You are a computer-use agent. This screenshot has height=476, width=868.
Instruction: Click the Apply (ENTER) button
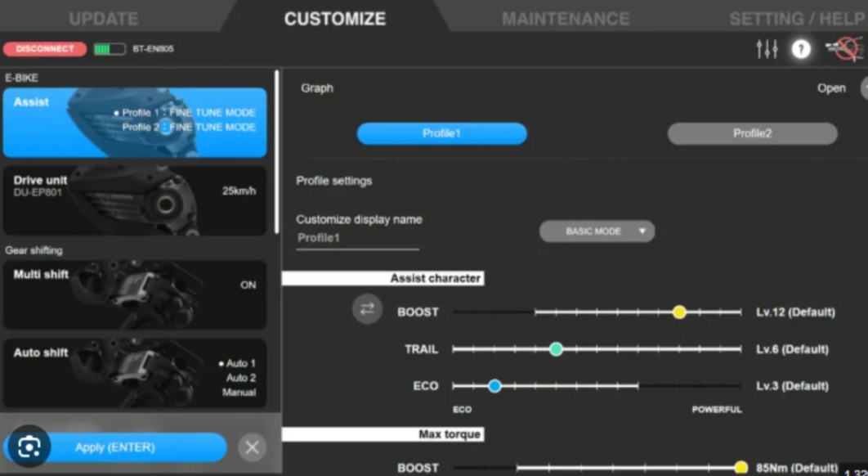(x=115, y=447)
